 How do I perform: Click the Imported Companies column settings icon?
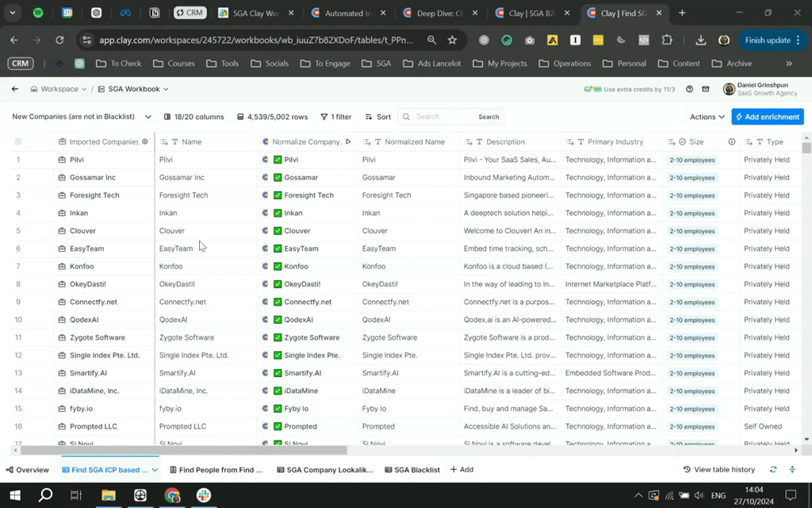click(144, 142)
